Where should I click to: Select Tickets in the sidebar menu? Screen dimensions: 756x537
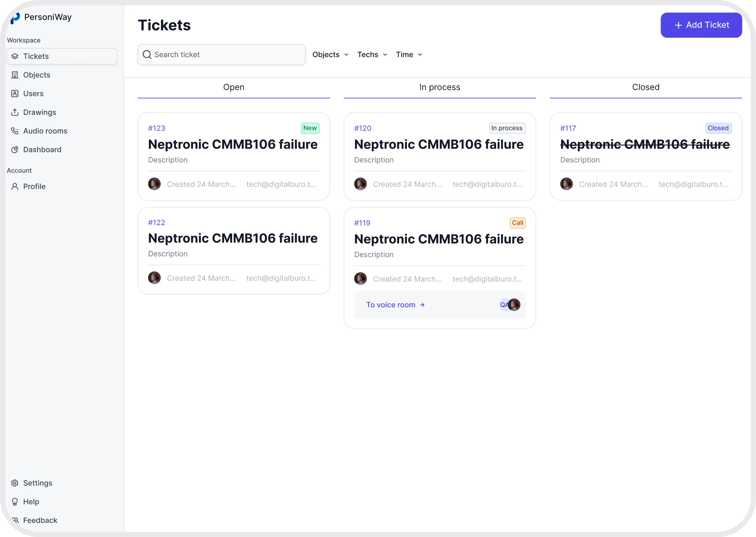(62, 56)
